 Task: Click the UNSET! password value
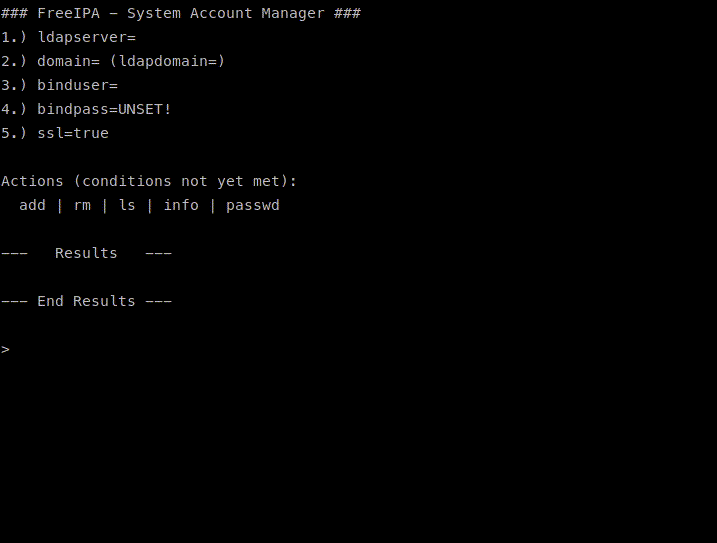(x=145, y=109)
